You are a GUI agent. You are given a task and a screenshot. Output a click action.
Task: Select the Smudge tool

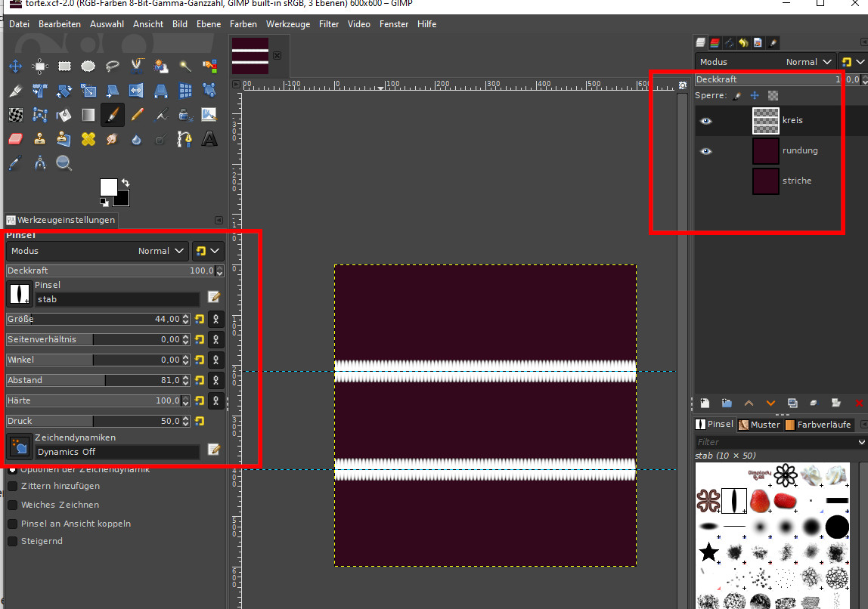113,138
